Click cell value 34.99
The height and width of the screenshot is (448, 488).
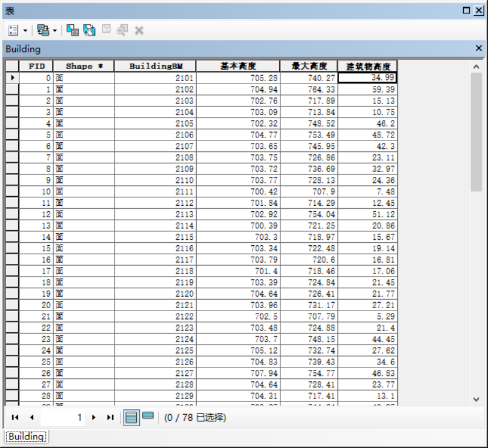[368, 77]
